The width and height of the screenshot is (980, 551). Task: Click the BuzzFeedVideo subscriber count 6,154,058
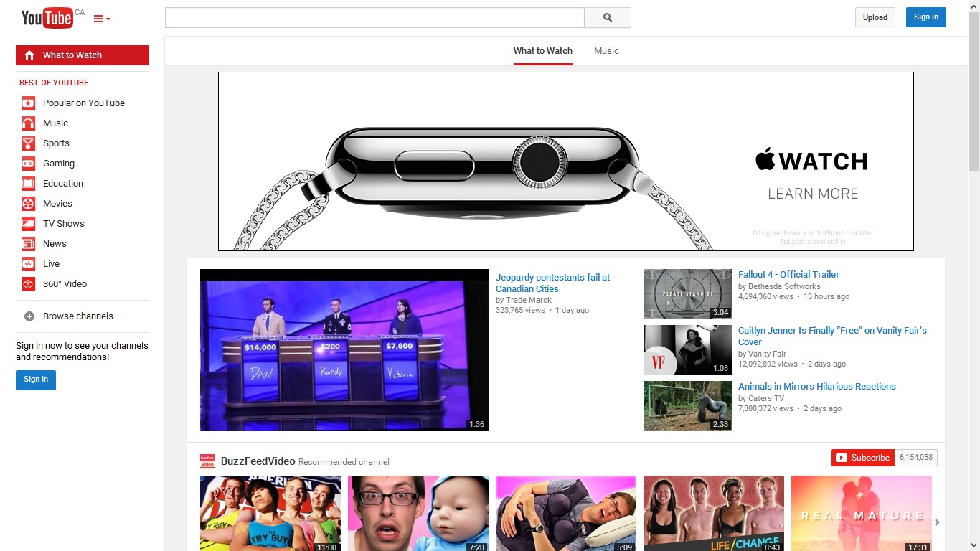916,458
